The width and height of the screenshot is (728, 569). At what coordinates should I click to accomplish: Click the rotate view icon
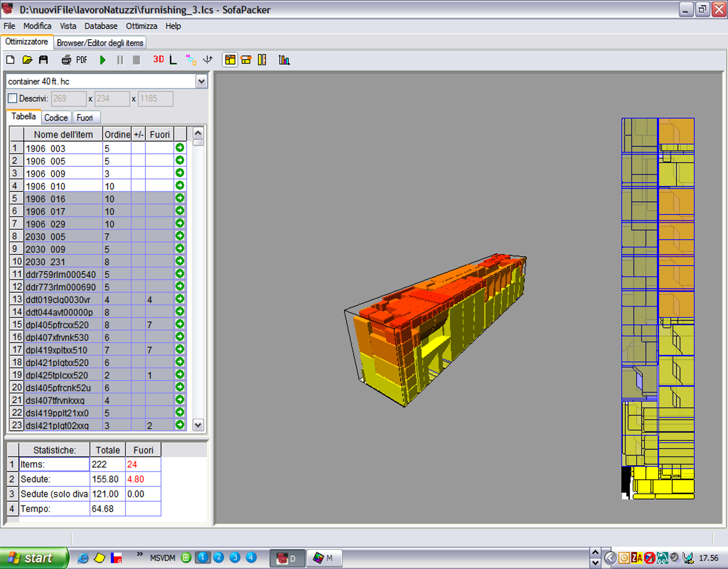[x=208, y=60]
